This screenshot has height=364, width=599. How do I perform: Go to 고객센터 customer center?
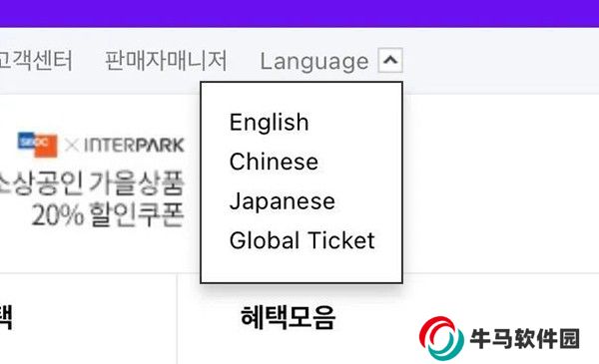[x=36, y=60]
